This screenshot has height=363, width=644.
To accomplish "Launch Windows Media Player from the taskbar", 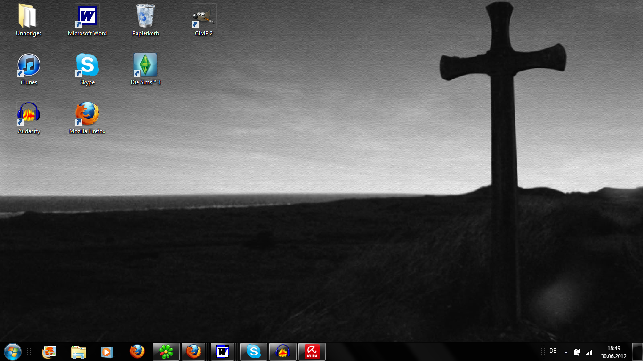I will pyautogui.click(x=107, y=352).
